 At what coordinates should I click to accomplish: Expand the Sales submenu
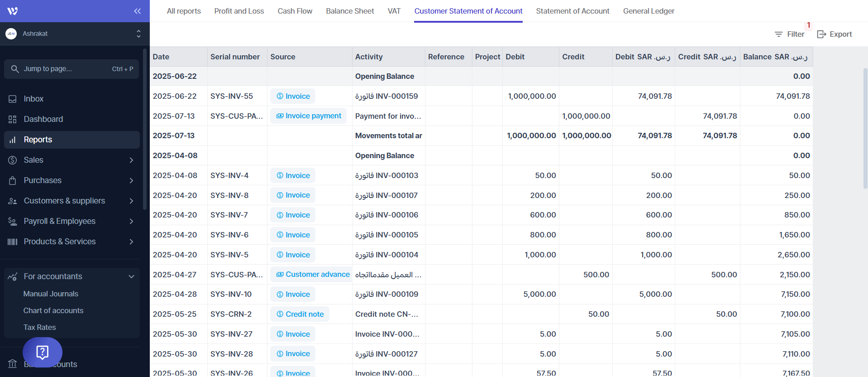pyautogui.click(x=131, y=160)
